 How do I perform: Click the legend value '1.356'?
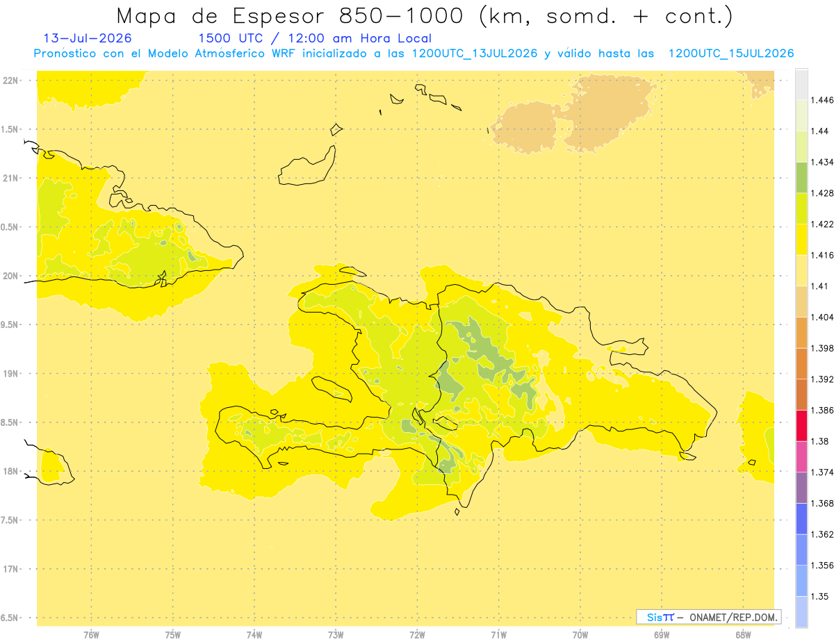(x=822, y=565)
